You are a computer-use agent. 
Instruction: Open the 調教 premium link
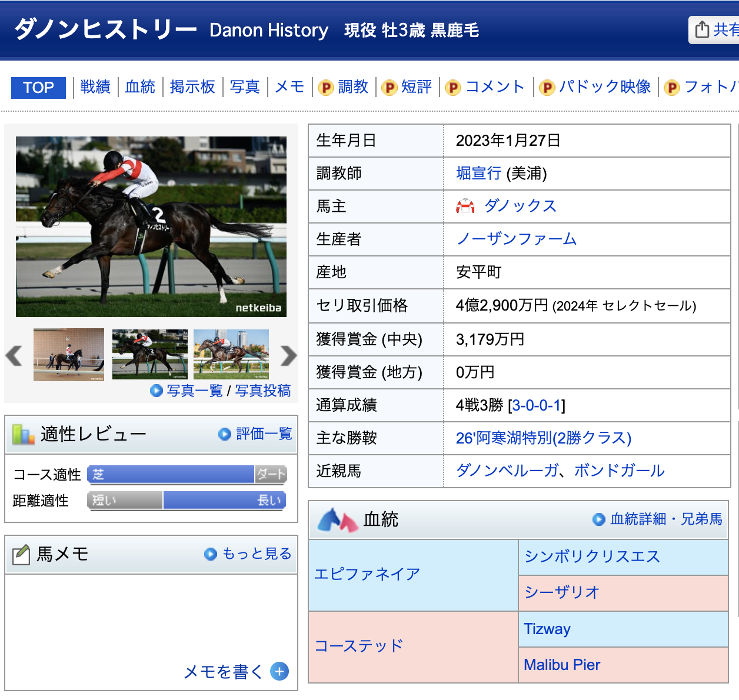tap(353, 87)
